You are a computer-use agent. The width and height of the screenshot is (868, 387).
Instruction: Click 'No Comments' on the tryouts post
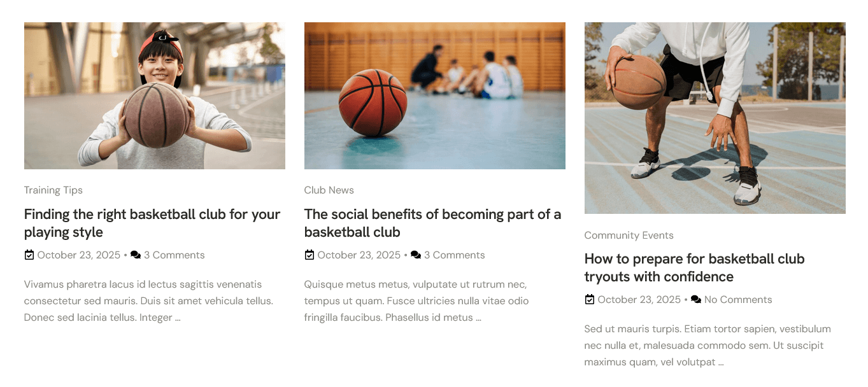click(737, 300)
